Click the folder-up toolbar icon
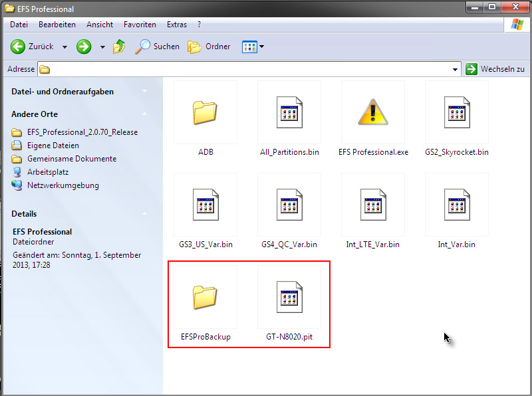532x396 pixels. click(x=119, y=47)
